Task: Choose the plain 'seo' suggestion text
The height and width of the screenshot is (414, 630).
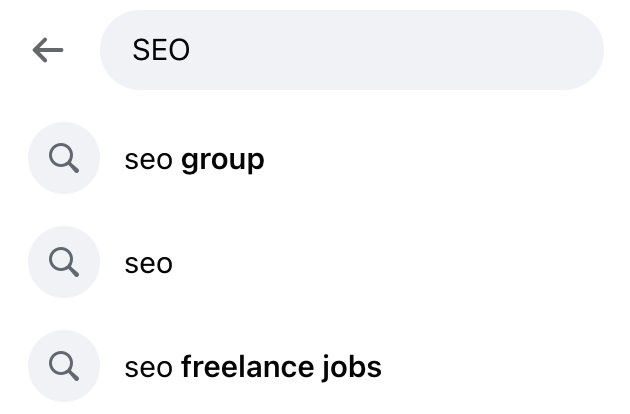Action: pos(149,263)
